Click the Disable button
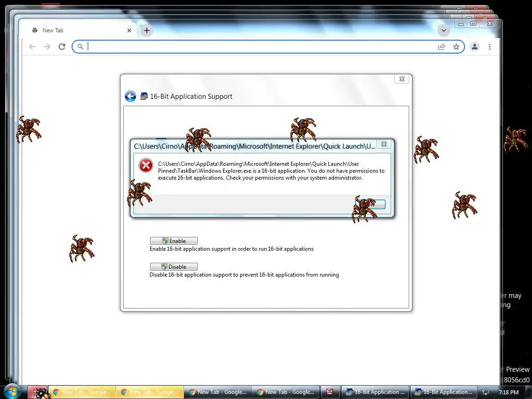The image size is (532, 399). pyautogui.click(x=174, y=266)
